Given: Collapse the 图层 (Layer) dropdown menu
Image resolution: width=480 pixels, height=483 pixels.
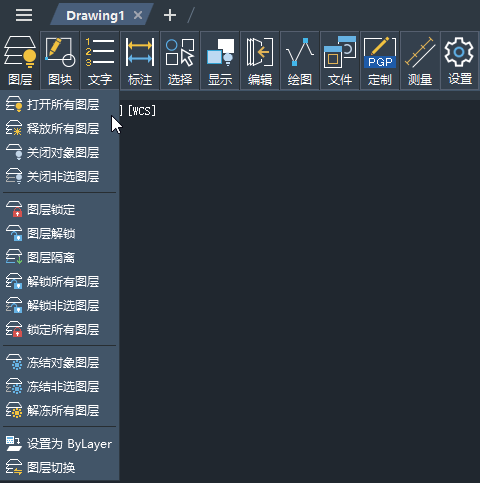Looking at the screenshot, I should (x=20, y=60).
